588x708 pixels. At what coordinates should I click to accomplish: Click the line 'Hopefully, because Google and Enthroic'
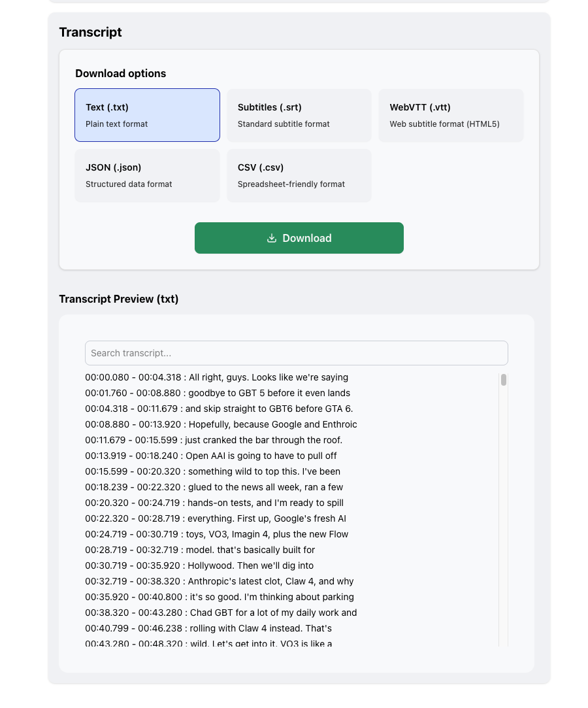[221, 424]
